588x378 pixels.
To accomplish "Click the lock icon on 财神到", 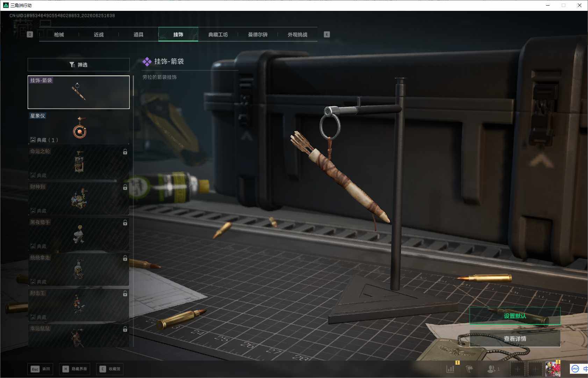I will 125,187.
